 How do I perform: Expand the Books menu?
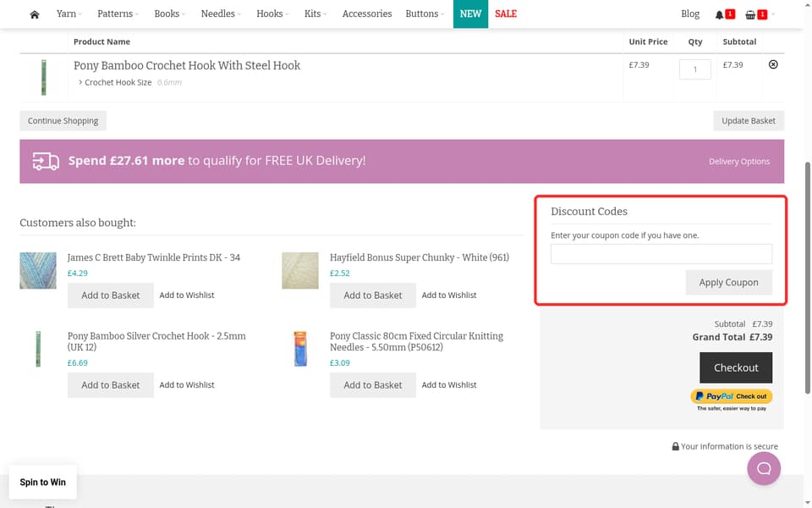point(170,14)
